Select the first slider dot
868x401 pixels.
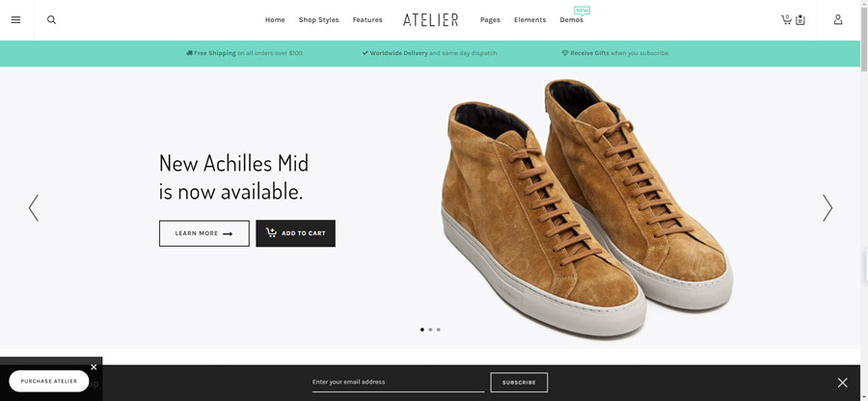click(x=422, y=330)
